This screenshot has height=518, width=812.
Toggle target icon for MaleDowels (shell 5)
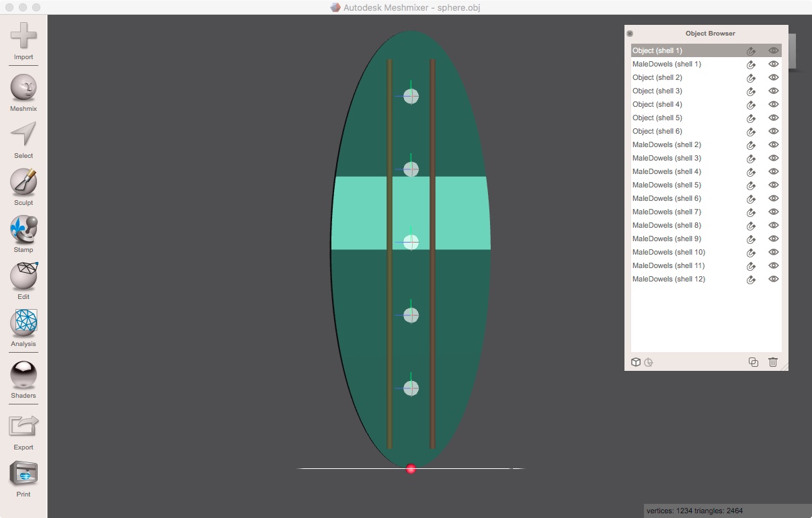[x=752, y=185]
